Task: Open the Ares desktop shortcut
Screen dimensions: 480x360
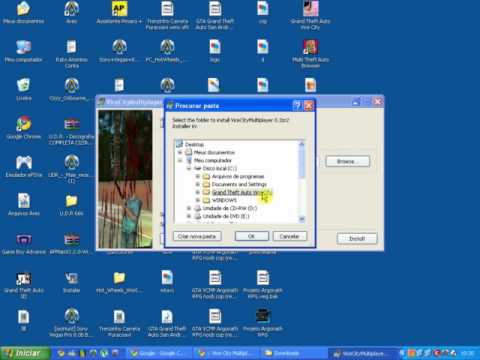Action: tap(72, 13)
